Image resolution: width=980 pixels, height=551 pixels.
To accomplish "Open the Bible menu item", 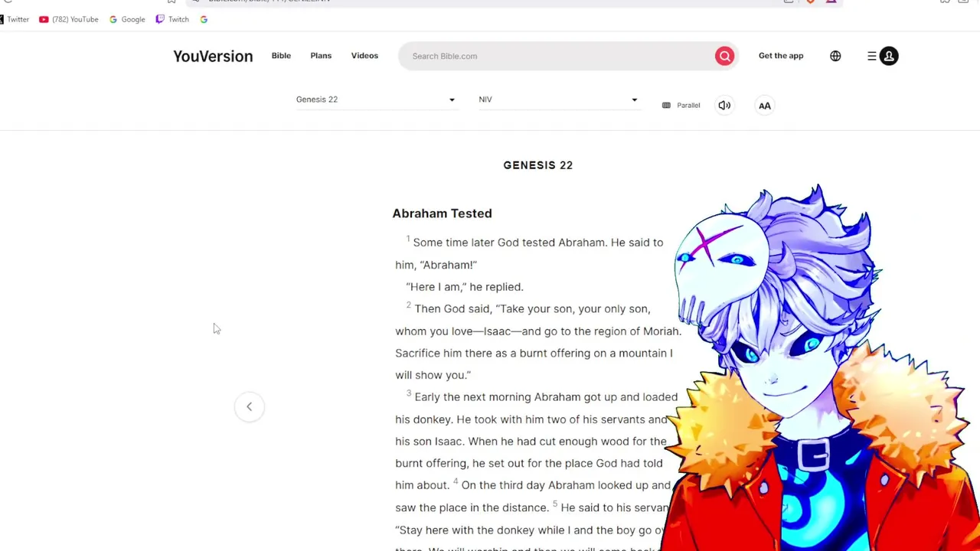I will (281, 56).
